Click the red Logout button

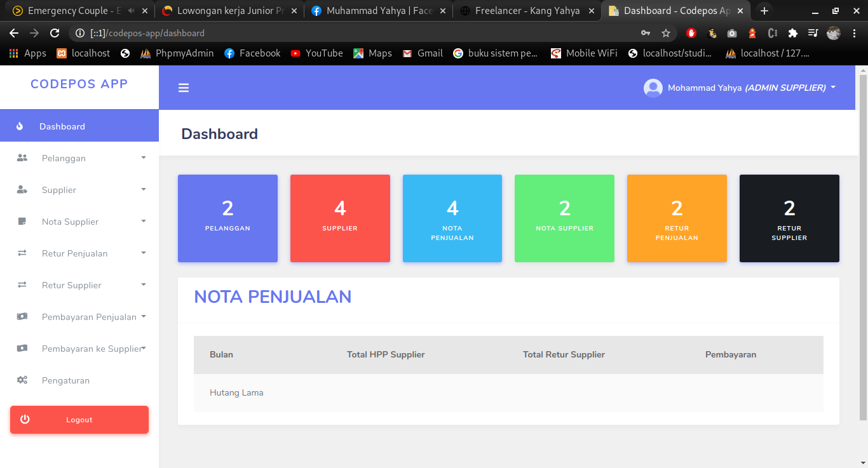(79, 420)
